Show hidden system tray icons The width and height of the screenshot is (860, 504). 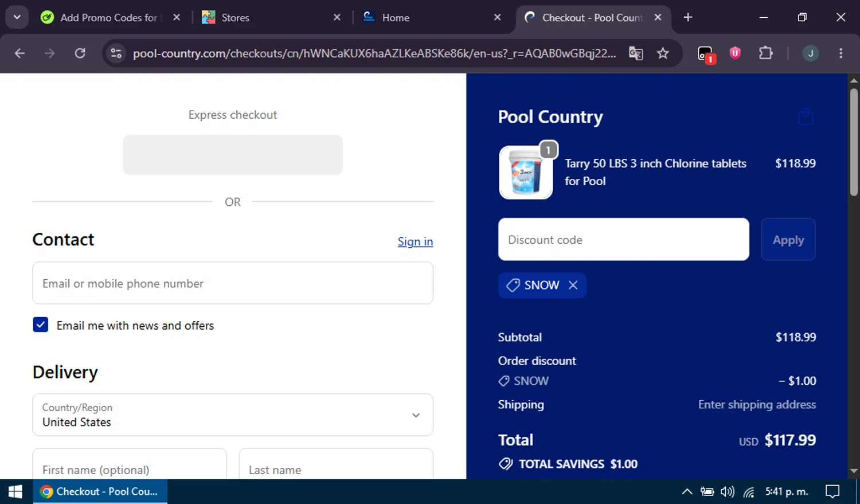687,491
